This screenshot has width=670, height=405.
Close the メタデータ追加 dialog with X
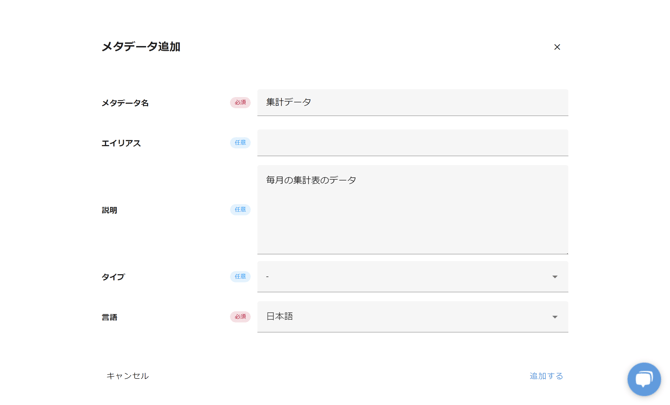[x=557, y=47]
